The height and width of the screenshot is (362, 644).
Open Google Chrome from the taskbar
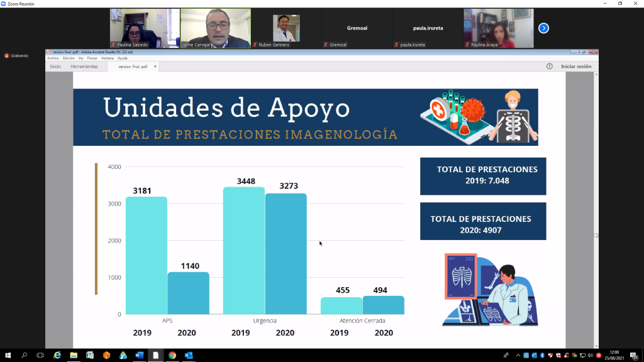tap(172, 355)
